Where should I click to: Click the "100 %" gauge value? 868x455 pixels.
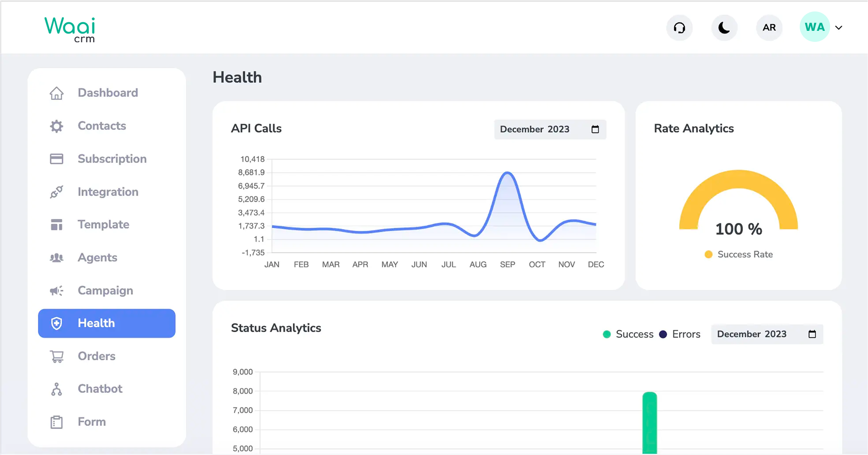[x=739, y=229]
